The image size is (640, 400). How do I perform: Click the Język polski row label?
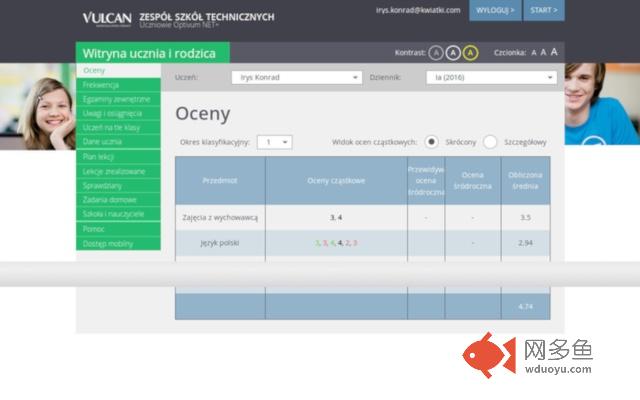tap(220, 243)
